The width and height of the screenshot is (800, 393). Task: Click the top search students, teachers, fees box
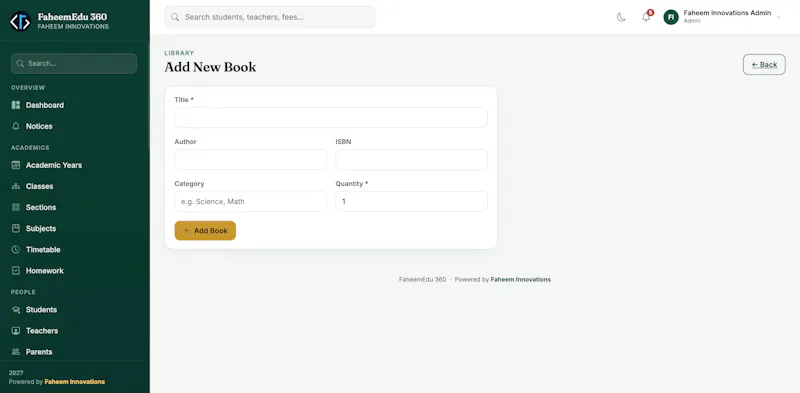coord(270,17)
